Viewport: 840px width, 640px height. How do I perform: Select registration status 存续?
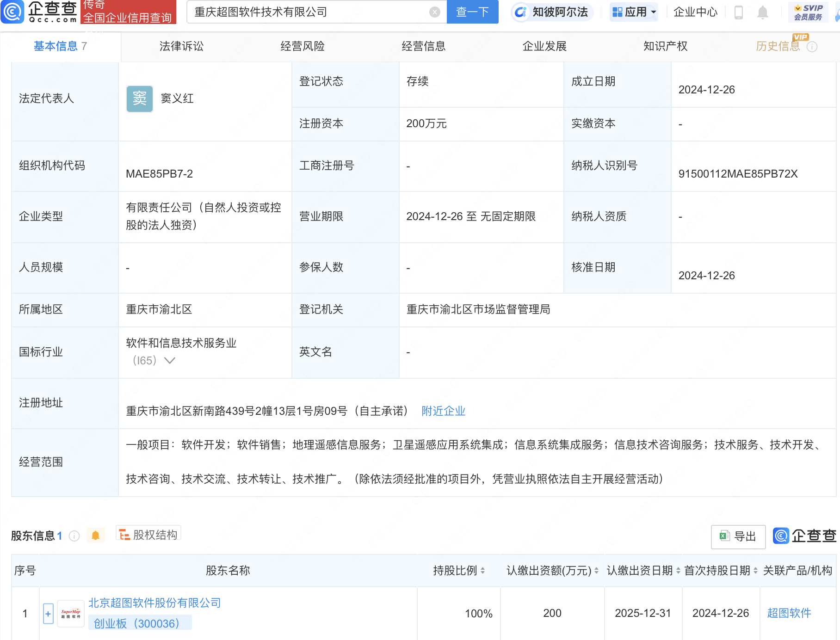pos(417,81)
